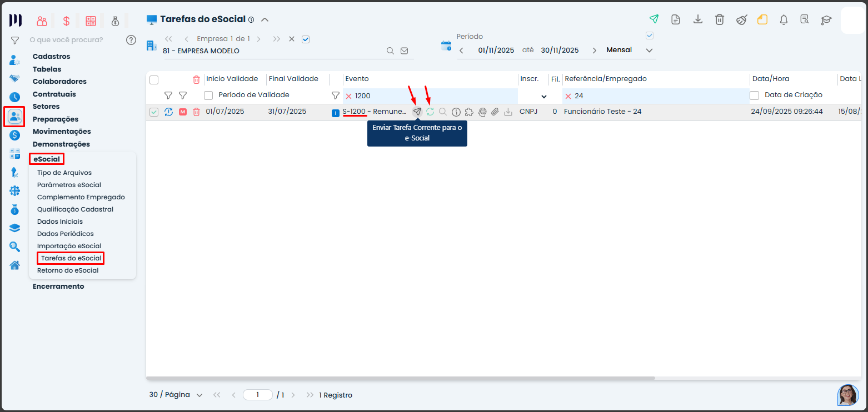Select Retorno do eSocial submenu item

click(68, 270)
